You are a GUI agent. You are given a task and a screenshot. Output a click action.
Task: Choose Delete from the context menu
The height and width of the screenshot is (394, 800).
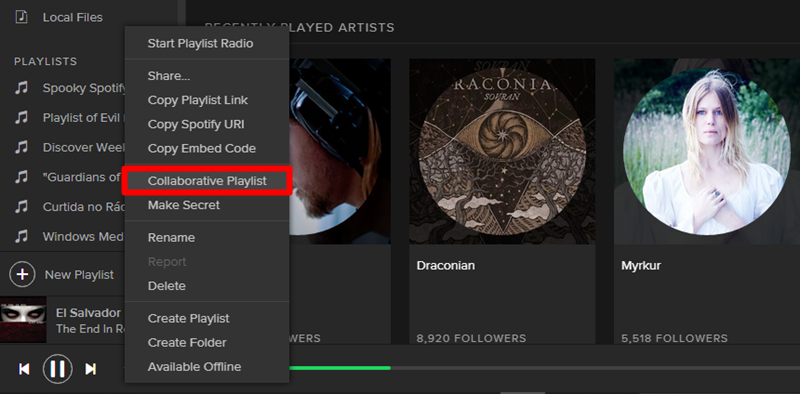click(x=166, y=286)
